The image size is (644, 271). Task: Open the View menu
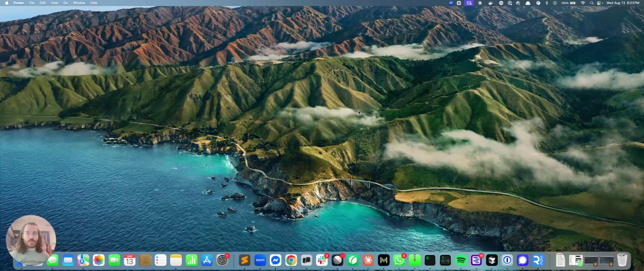[54, 3]
